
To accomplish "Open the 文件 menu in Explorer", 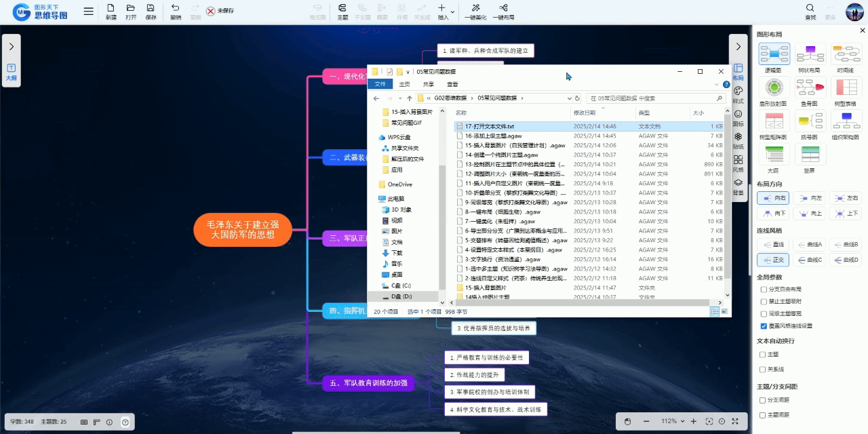I will pos(380,84).
